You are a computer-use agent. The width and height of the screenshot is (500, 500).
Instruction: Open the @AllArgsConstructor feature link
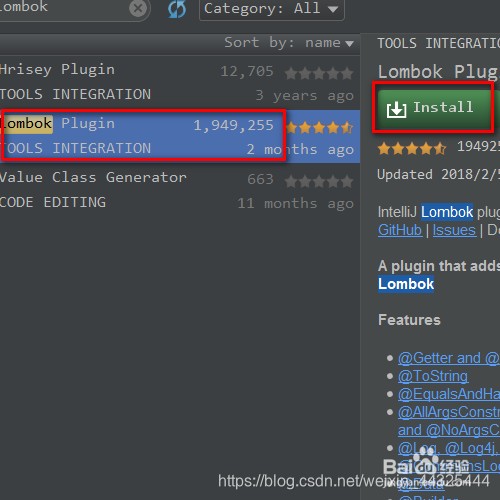coord(449,412)
